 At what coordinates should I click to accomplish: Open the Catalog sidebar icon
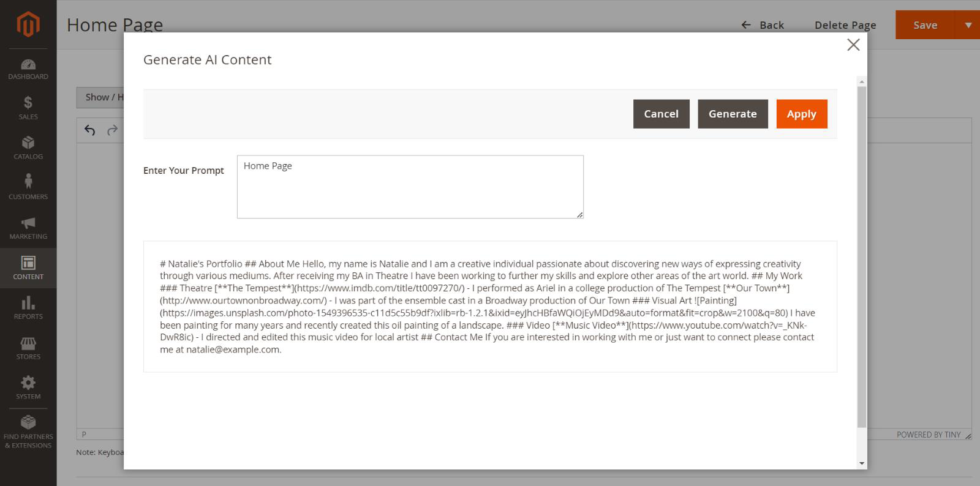click(x=28, y=148)
